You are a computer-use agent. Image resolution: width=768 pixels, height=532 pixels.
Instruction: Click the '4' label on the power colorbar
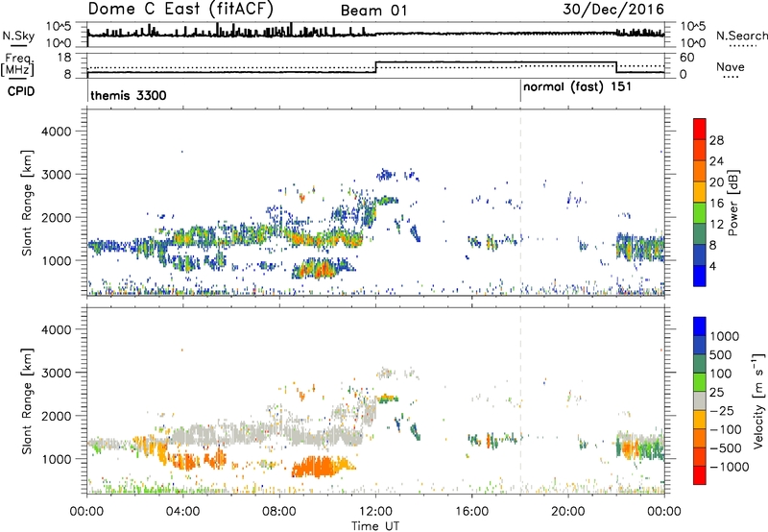[x=712, y=267]
